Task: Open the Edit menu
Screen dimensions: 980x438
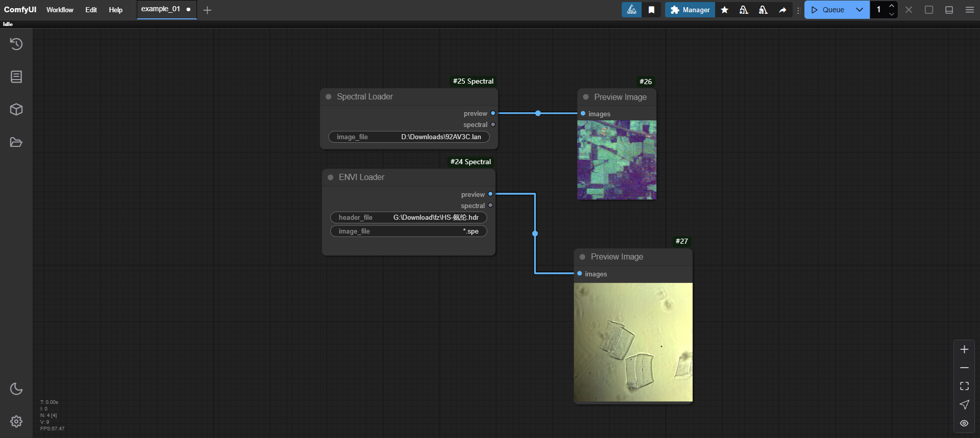Action: point(91,10)
